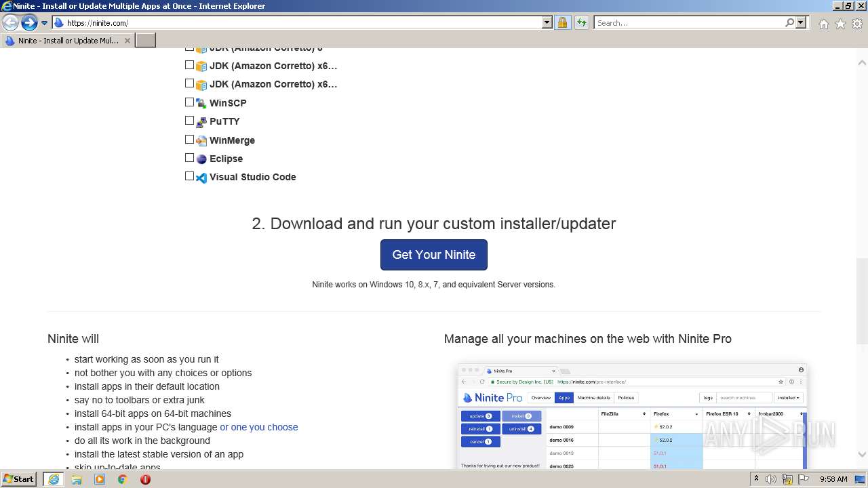The image size is (868, 488).
Task: Click 'start working as soon as you run it'
Action: pyautogui.click(x=146, y=359)
